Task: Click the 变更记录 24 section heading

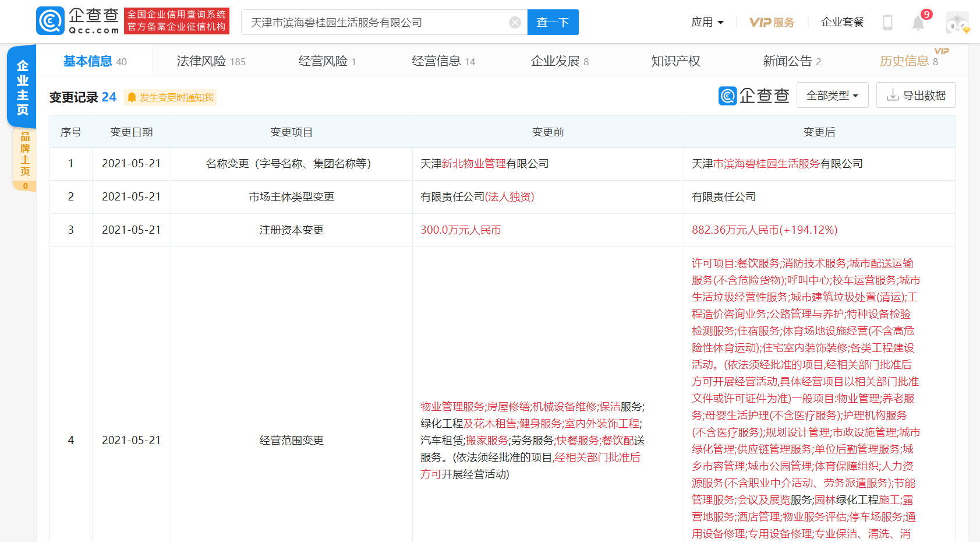Action: [x=83, y=97]
